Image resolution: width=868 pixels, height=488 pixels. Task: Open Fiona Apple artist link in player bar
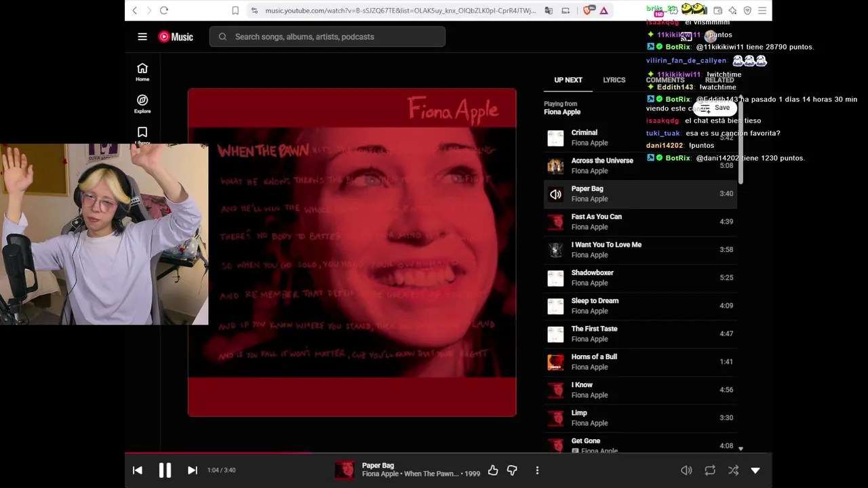[380, 474]
